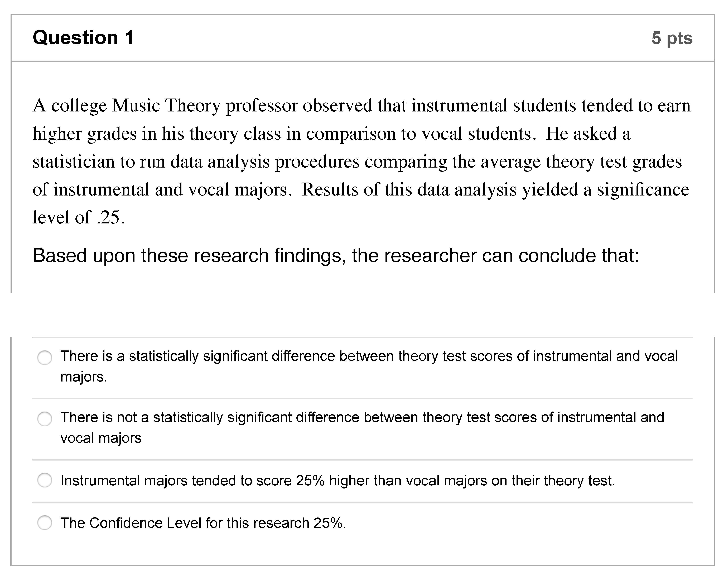Click 'majors.' on the first answer's second line
The image size is (728, 572).
pyautogui.click(x=84, y=377)
